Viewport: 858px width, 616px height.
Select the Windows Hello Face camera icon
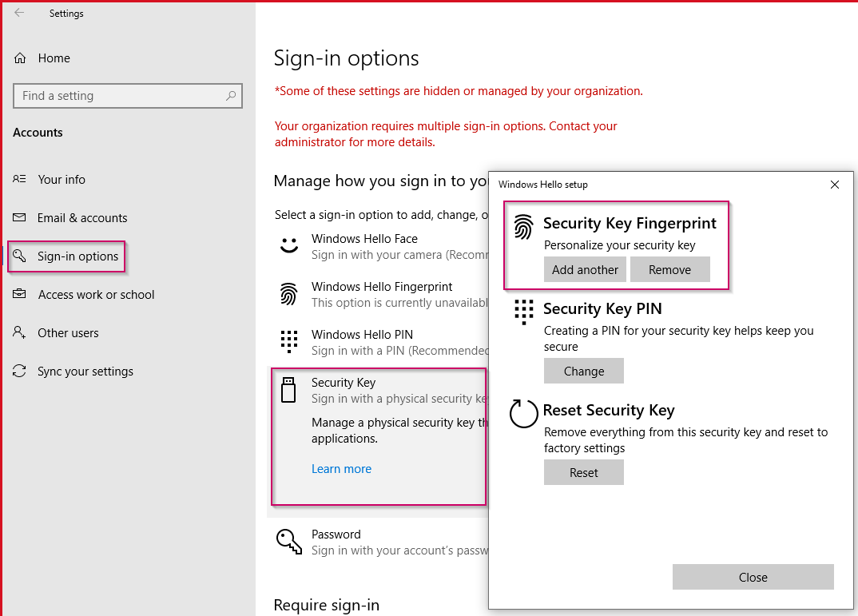[288, 244]
